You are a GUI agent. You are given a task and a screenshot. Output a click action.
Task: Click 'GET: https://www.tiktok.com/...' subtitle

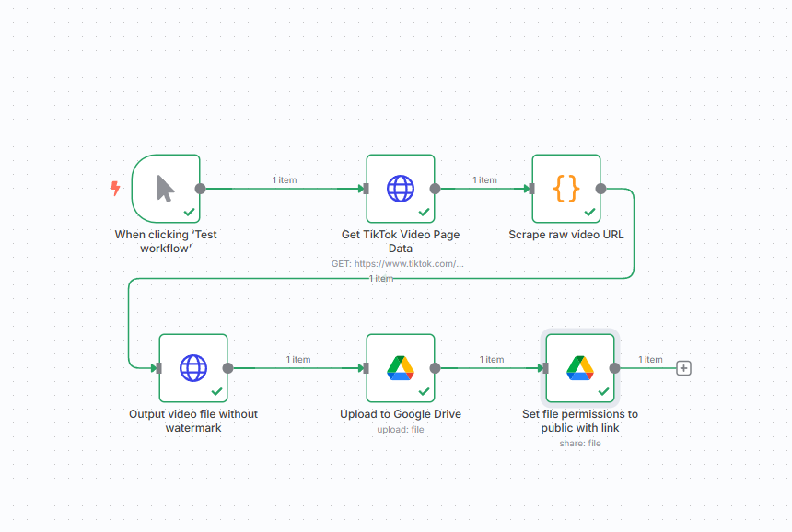(x=398, y=263)
